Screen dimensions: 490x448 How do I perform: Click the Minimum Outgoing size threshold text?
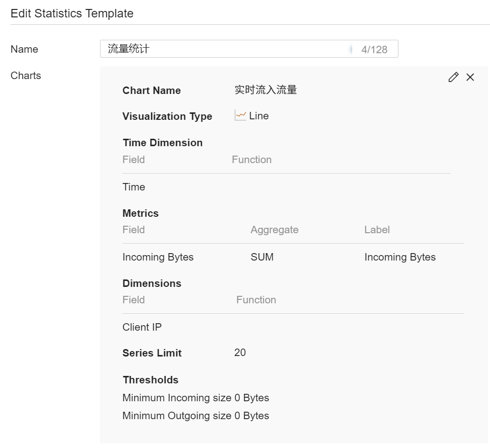coord(196,416)
